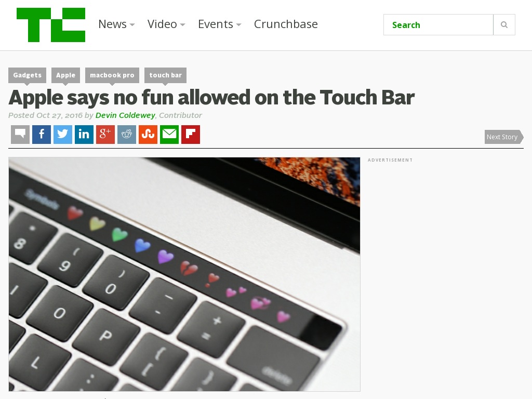Open the TechCrunch logo homepage

pos(51,25)
